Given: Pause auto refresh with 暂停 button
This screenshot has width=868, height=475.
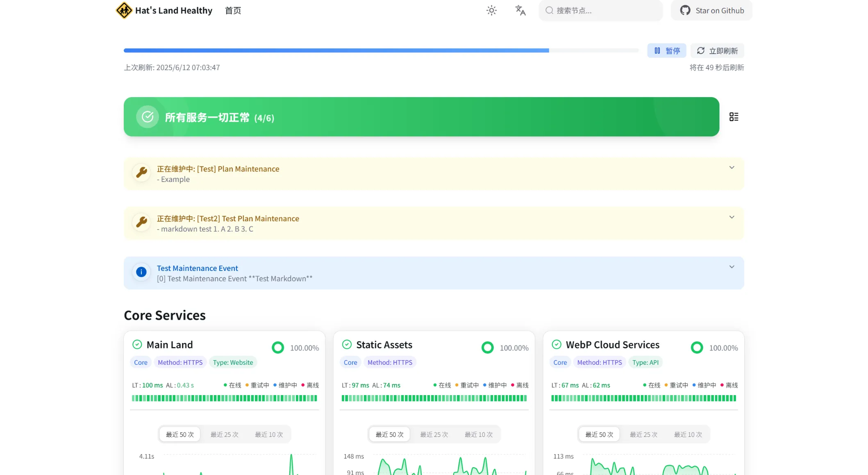Looking at the screenshot, I should click(x=666, y=50).
